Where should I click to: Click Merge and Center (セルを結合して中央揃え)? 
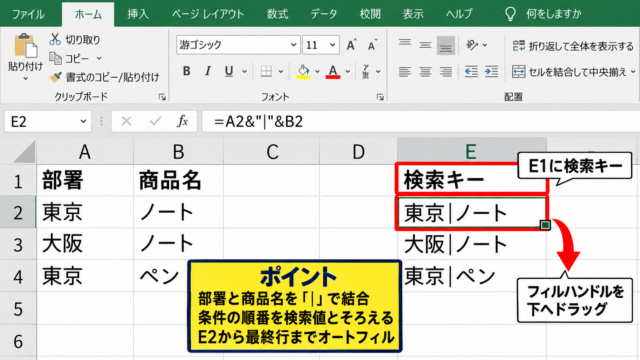(569, 72)
